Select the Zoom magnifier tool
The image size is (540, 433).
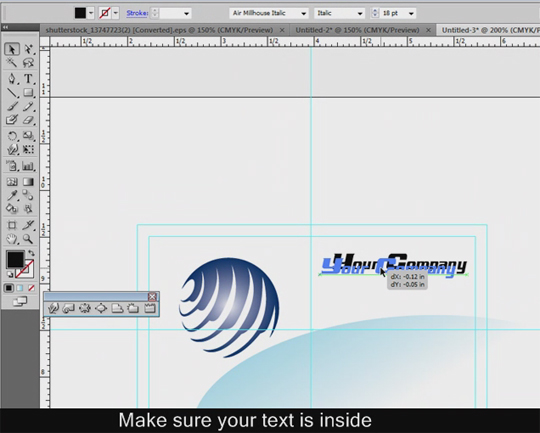[x=29, y=239]
